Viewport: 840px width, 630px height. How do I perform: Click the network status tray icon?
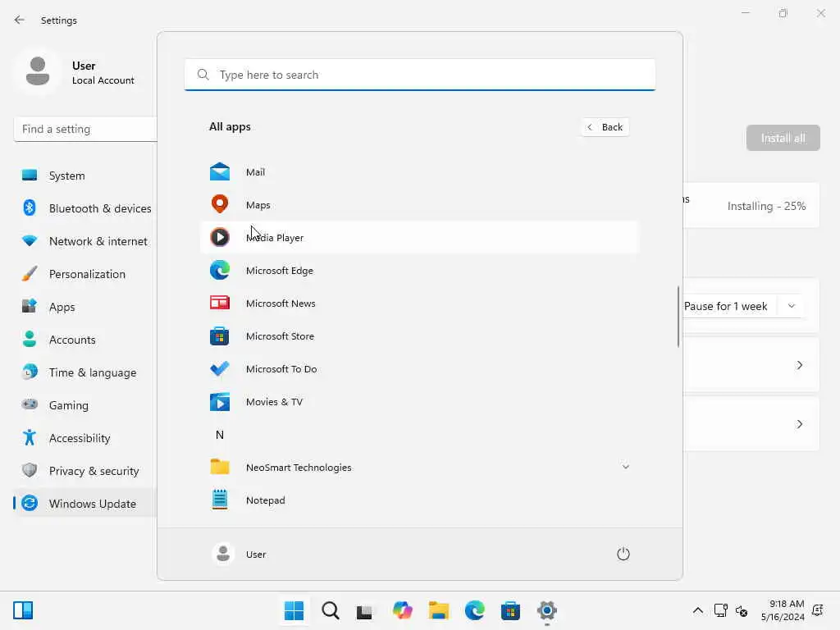click(x=720, y=610)
